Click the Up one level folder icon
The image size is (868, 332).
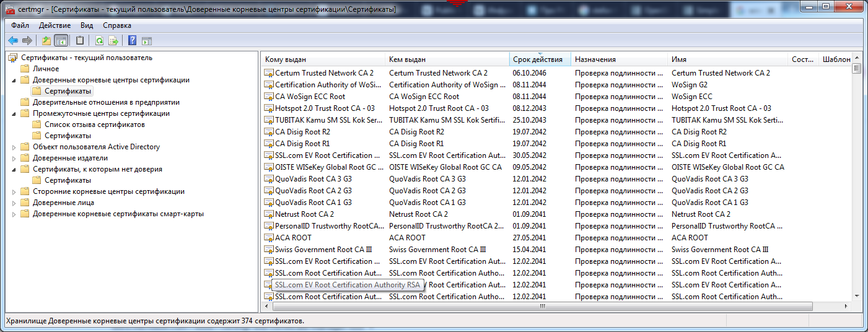[46, 41]
